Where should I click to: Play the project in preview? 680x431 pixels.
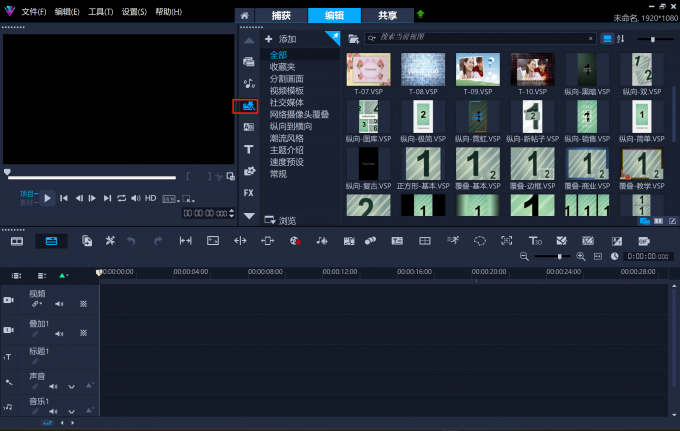tap(47, 198)
